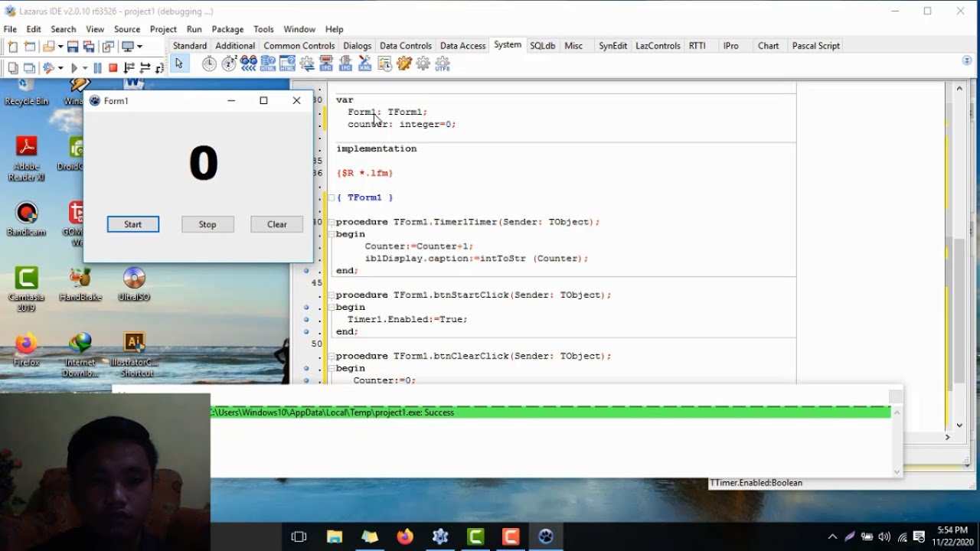This screenshot has height=551, width=980.
Task: Open the Project menu
Action: [163, 29]
